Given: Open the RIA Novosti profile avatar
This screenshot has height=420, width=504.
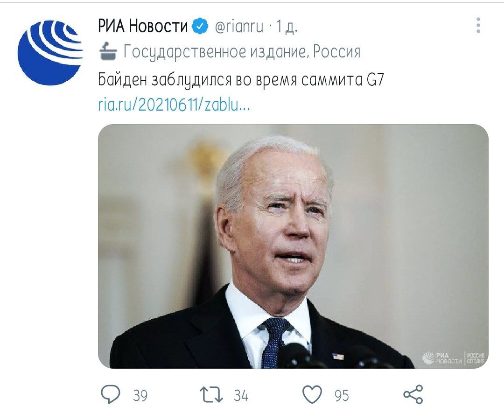Looking at the screenshot, I should tap(49, 52).
